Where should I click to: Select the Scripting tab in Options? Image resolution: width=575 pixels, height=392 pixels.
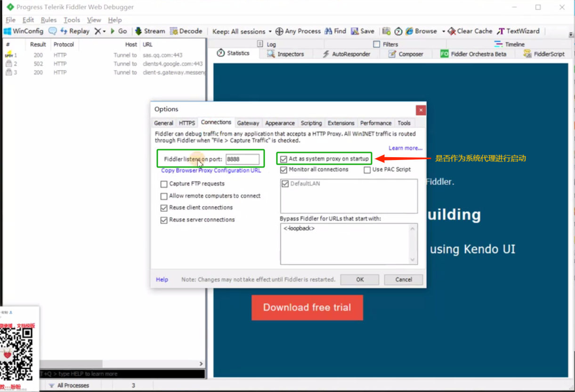(311, 123)
